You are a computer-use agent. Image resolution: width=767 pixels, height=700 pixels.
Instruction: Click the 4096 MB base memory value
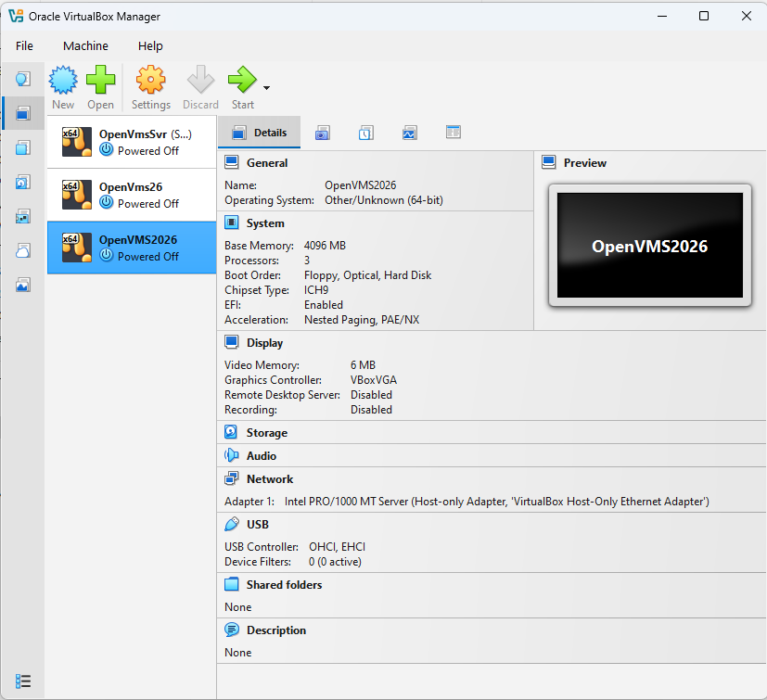click(x=325, y=246)
